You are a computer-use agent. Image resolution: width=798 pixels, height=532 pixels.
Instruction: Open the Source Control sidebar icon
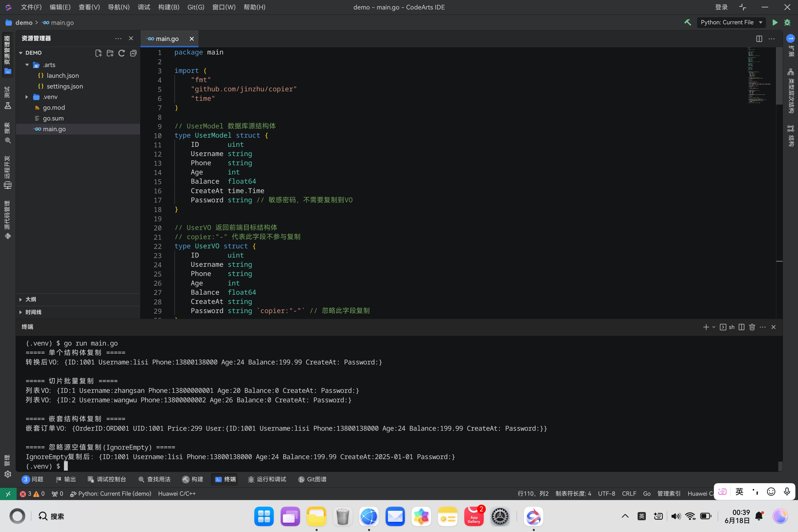7,220
